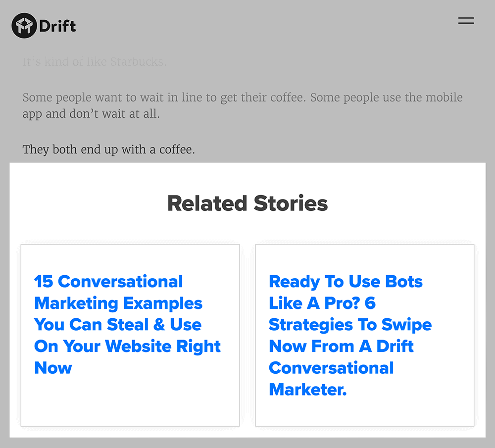Click text 'They both end up with a coffee.'
This screenshot has height=448, width=495.
coord(108,149)
